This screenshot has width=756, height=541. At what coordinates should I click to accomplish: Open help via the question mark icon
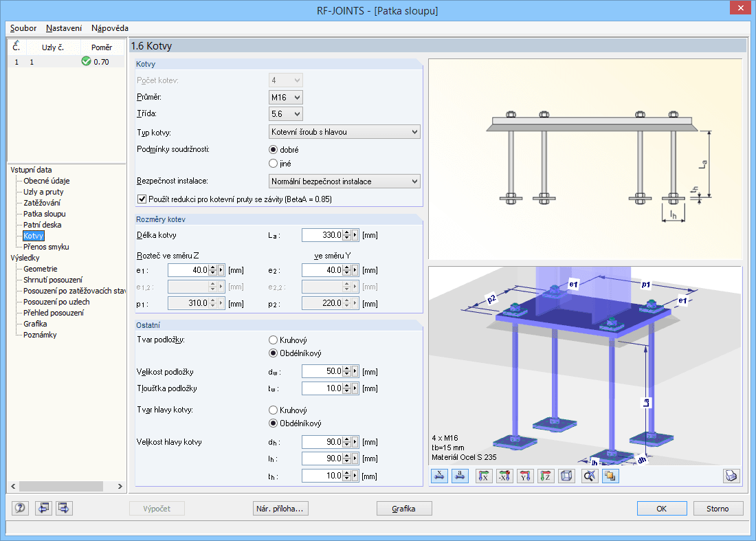click(x=20, y=508)
